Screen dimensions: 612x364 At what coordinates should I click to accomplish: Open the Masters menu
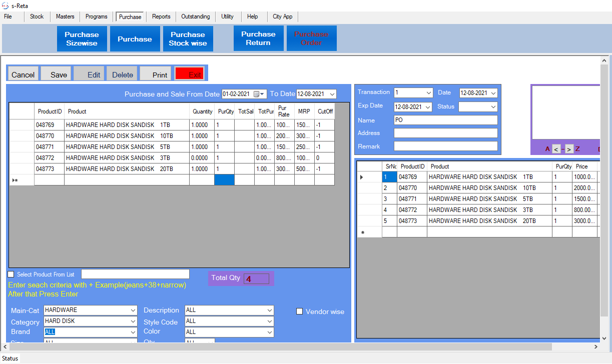tap(65, 16)
